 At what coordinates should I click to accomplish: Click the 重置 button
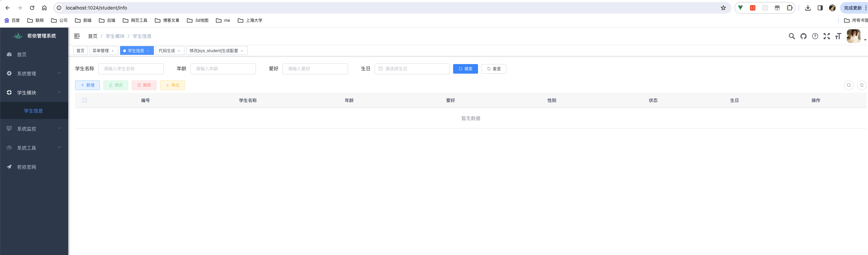(x=494, y=69)
